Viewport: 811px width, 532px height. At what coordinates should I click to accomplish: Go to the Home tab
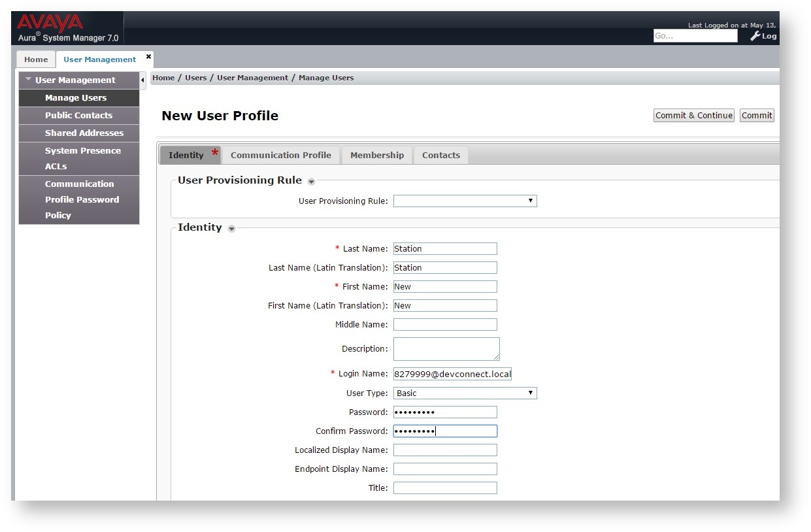click(36, 59)
